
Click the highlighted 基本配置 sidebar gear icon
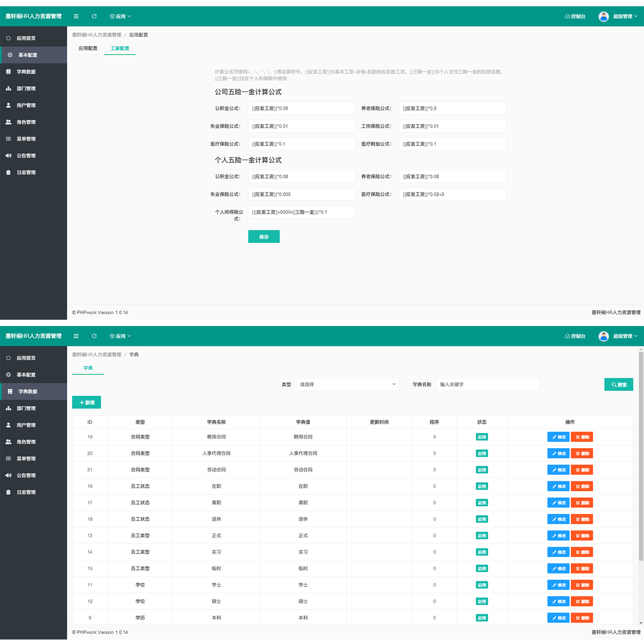click(x=10, y=55)
